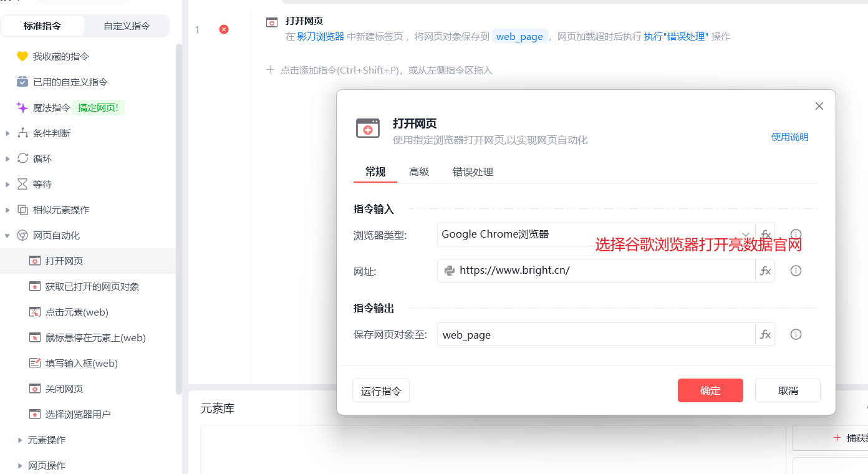Switch to the 标准指令 tab

(42, 26)
